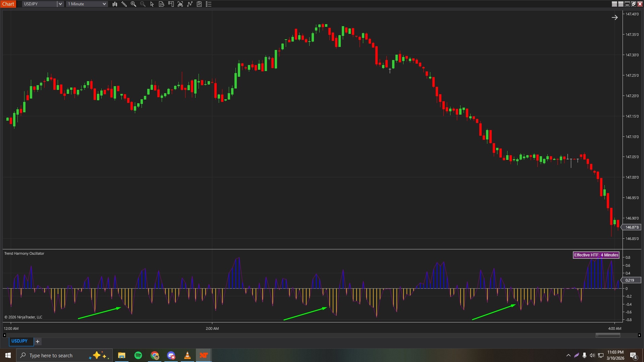Open the bar type chart style icon
Screen dimensions: 644x362
(x=115, y=4)
